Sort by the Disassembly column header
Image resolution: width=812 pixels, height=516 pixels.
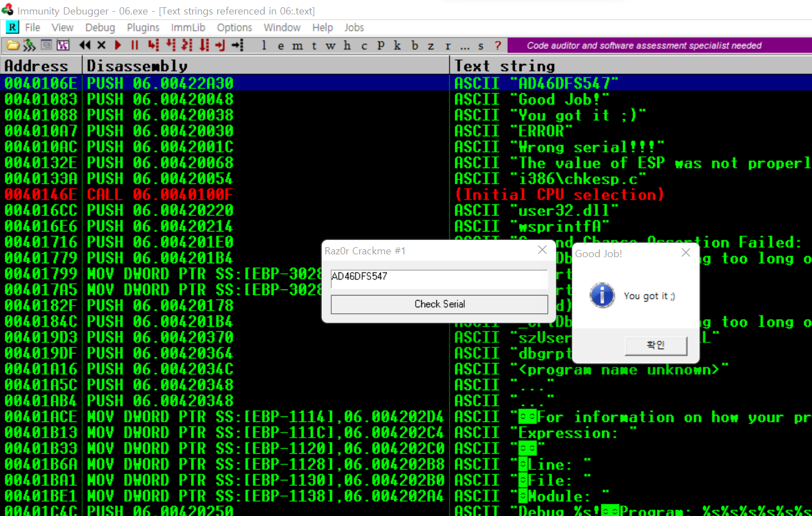[266, 66]
